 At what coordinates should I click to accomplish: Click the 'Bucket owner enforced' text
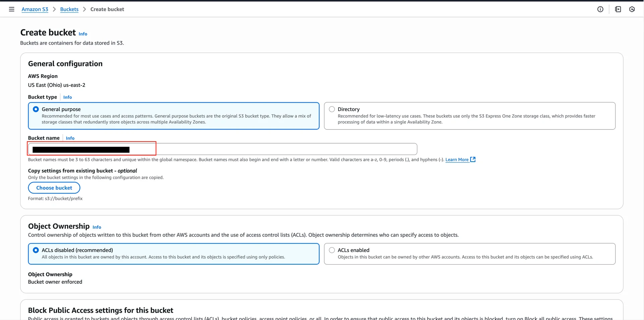click(55, 282)
